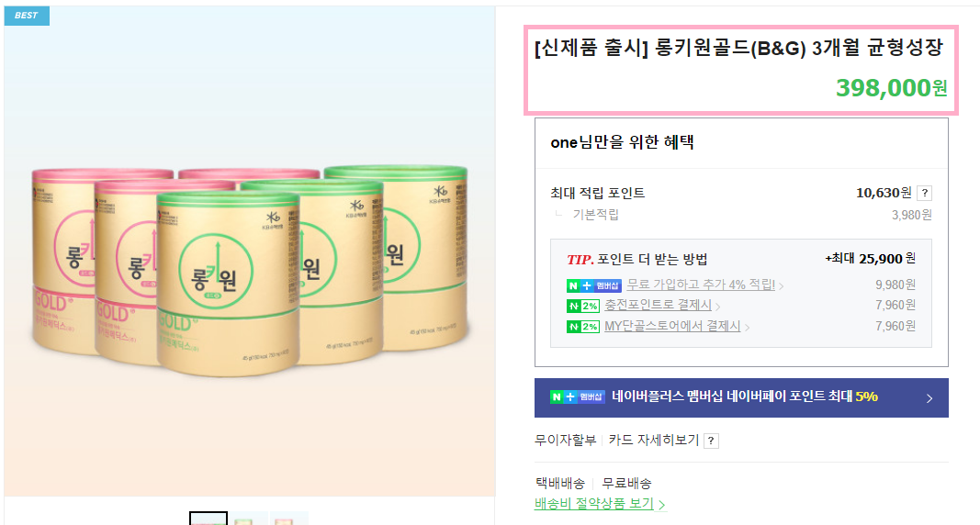Open help icon beside 카드 자세히보기

click(x=711, y=441)
